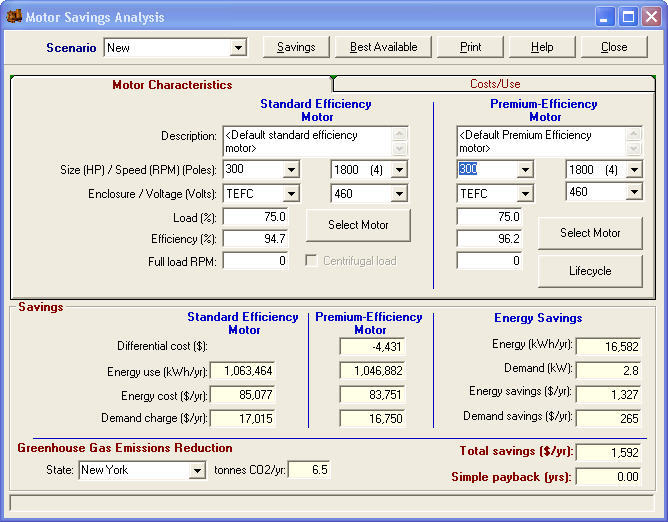Minimize the Motor Savings Analysis window
The height and width of the screenshot is (522, 668).
click(x=605, y=17)
